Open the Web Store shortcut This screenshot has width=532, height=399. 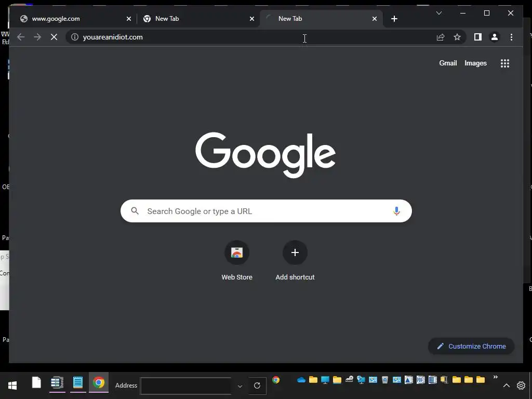coord(237,260)
